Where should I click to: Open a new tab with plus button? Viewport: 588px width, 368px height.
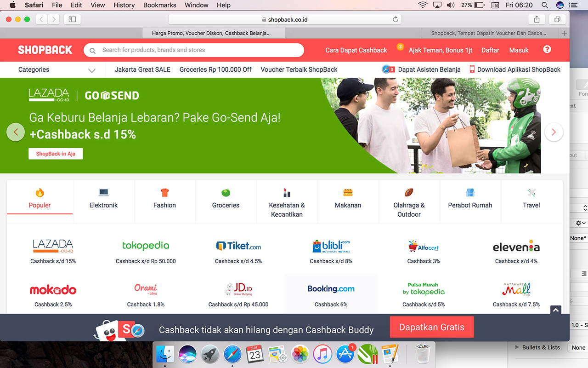564,33
